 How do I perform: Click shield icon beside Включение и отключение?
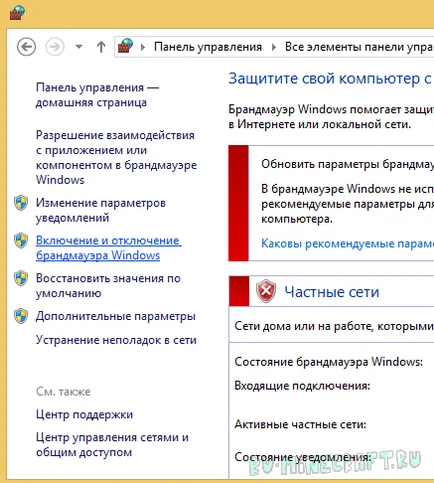21,240
